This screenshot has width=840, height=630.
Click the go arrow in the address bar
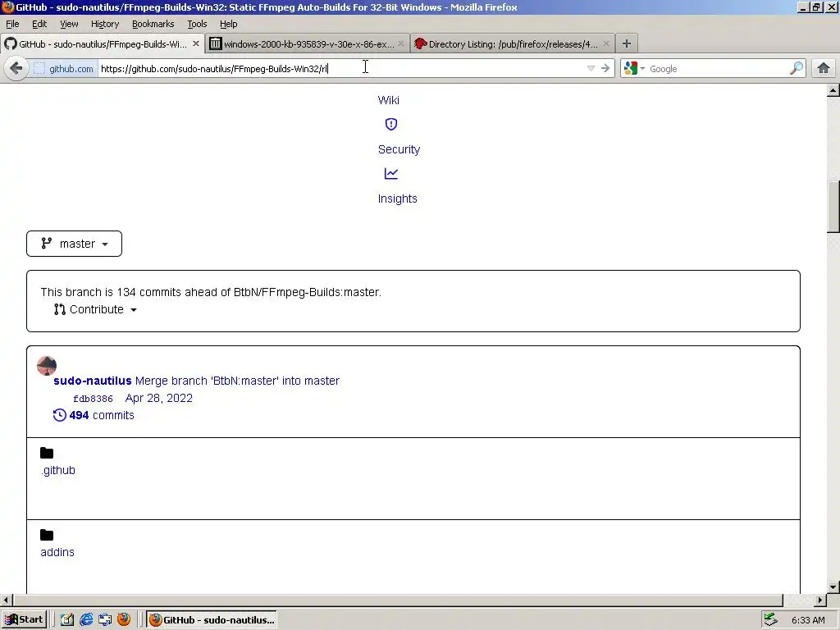coord(605,68)
